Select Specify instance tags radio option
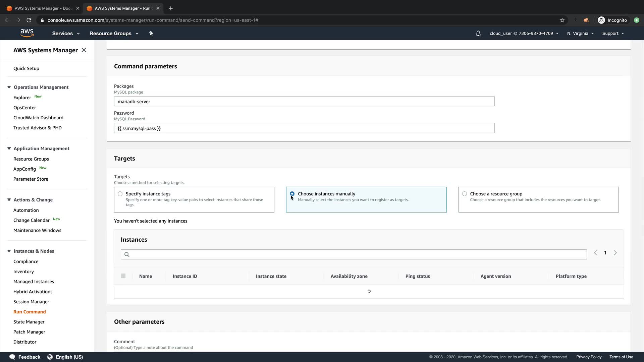This screenshot has height=362, width=644. click(x=120, y=194)
